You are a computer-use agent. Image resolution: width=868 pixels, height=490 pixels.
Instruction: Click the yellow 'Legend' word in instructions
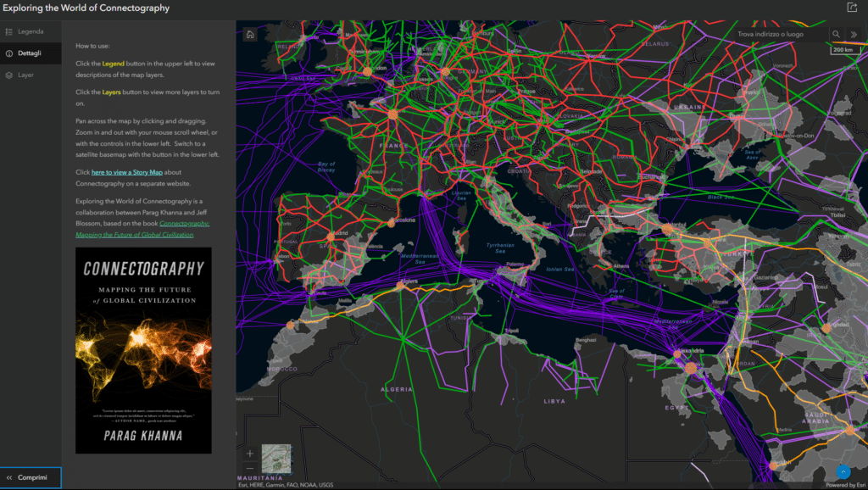113,64
